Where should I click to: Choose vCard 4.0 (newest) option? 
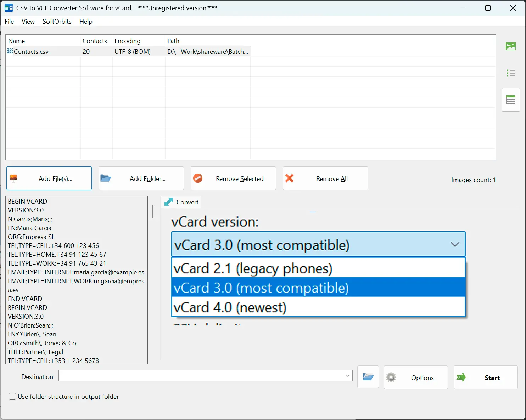tap(318, 307)
